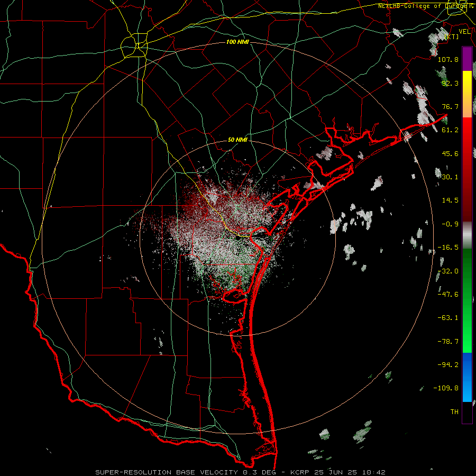
Task: Click the purple segment of velocity color bar
Action: (467, 59)
